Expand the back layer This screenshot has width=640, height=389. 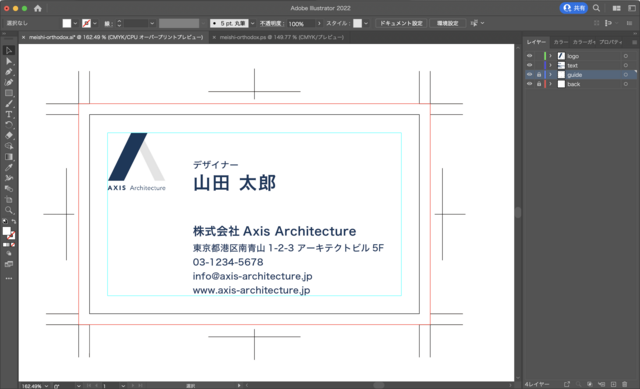550,84
